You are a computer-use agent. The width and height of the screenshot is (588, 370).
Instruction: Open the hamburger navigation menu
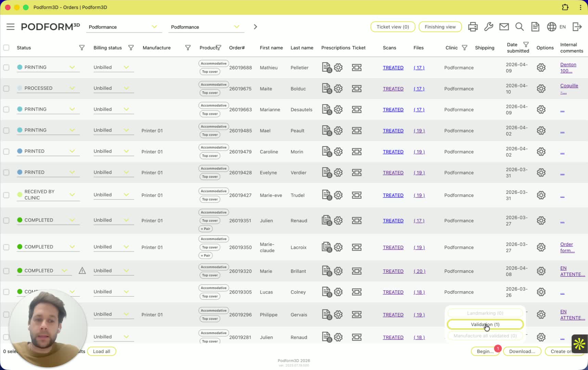(10, 27)
